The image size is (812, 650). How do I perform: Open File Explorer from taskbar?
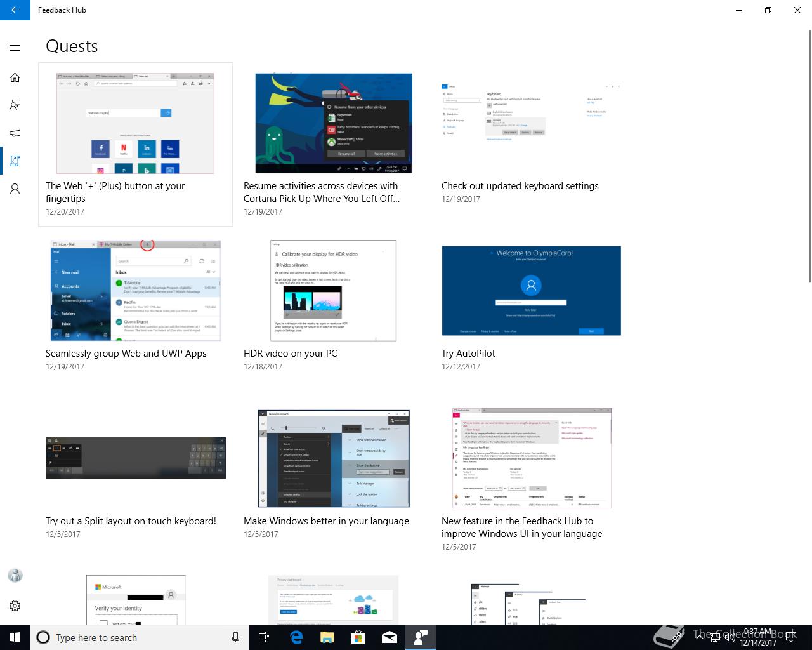[327, 637]
